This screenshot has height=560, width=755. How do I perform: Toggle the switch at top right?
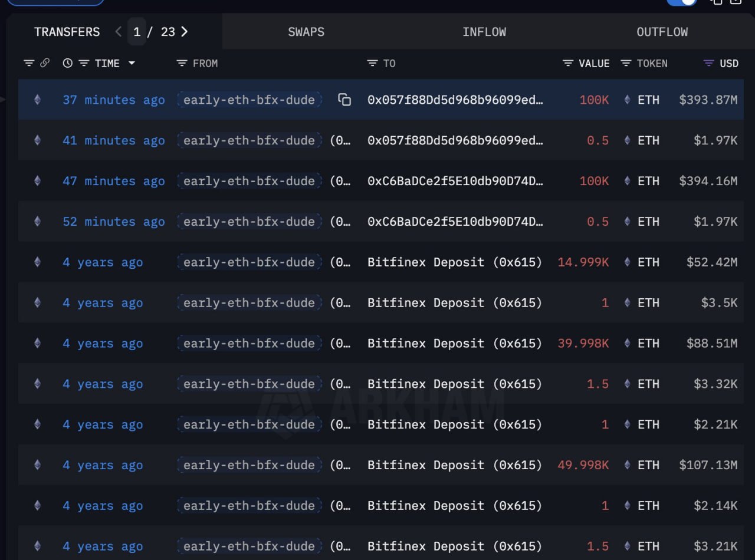pyautogui.click(x=682, y=2)
